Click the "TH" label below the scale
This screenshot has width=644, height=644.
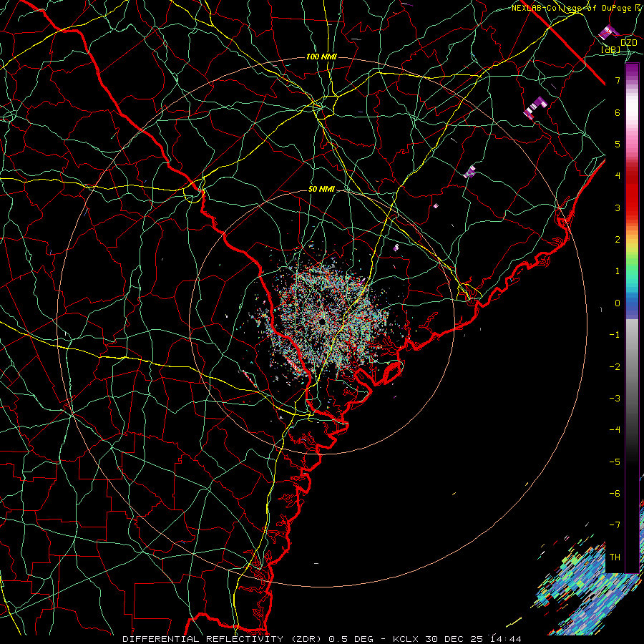point(615,557)
